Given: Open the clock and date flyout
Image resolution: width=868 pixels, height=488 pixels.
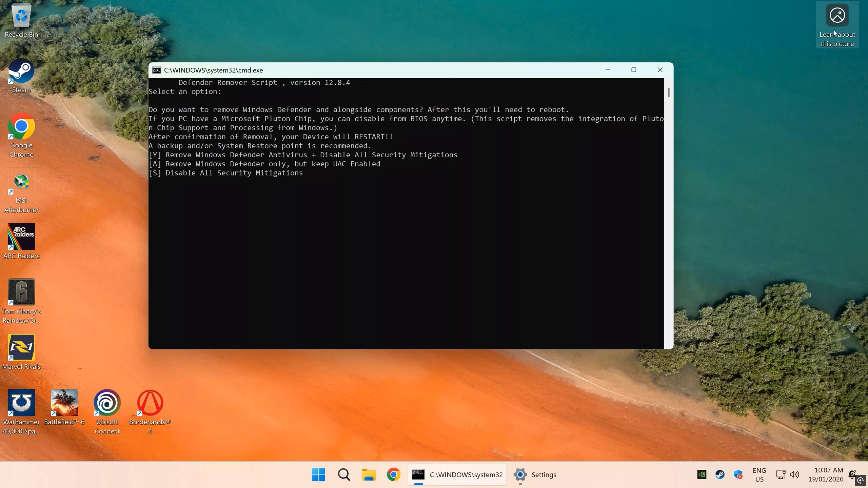Looking at the screenshot, I should click(x=826, y=474).
